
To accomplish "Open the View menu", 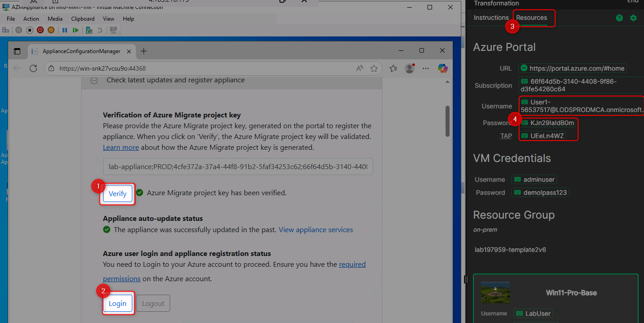I will pyautogui.click(x=108, y=19).
